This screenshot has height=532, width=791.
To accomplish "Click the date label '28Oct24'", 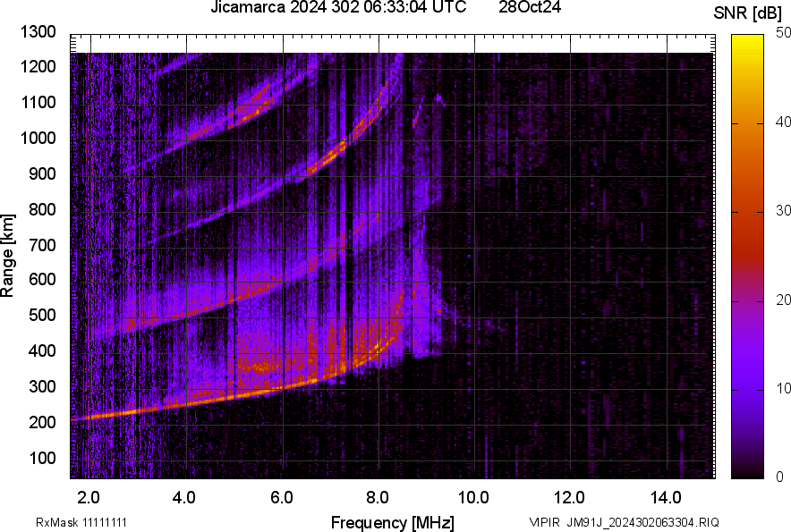I will tap(530, 7).
